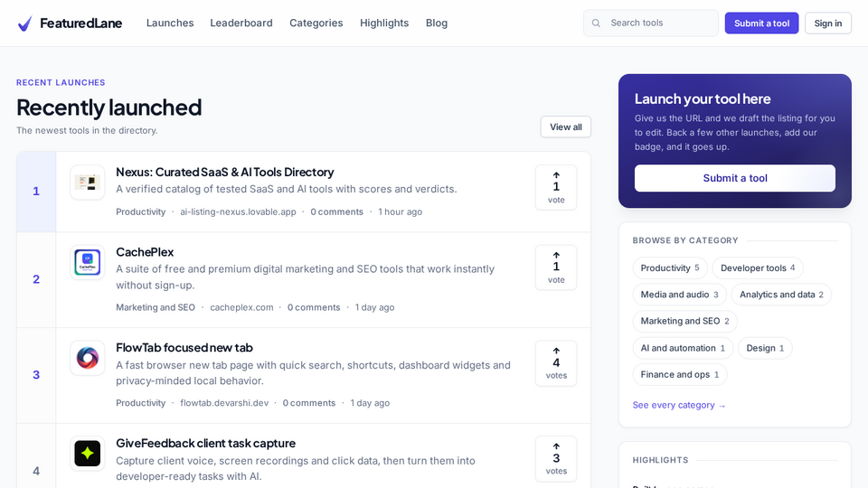Click 'Launch your tool here' heading

point(703,99)
